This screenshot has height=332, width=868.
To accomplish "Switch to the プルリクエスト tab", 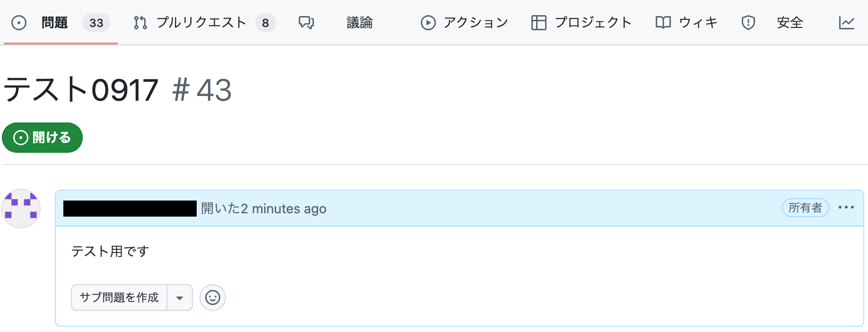I will pyautogui.click(x=201, y=23).
